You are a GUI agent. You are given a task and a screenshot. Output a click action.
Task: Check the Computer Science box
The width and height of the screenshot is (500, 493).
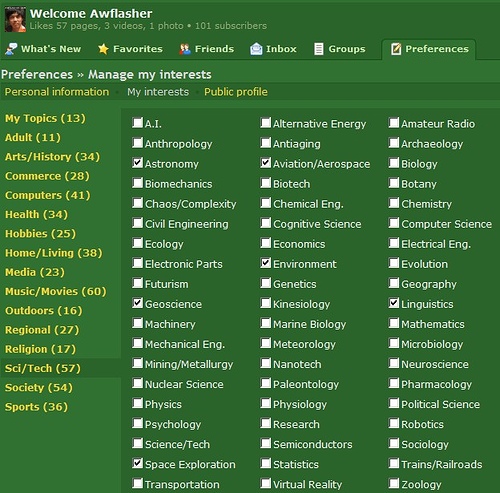(x=394, y=223)
